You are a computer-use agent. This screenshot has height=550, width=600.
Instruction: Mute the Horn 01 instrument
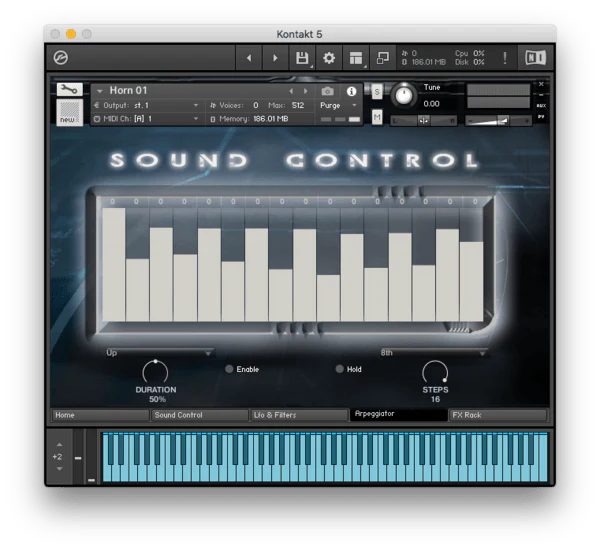click(x=377, y=117)
